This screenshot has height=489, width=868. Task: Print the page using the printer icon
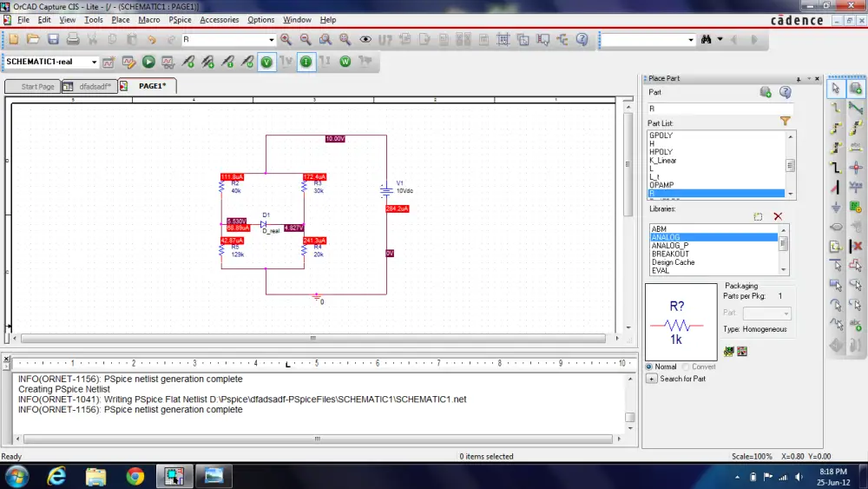click(73, 39)
